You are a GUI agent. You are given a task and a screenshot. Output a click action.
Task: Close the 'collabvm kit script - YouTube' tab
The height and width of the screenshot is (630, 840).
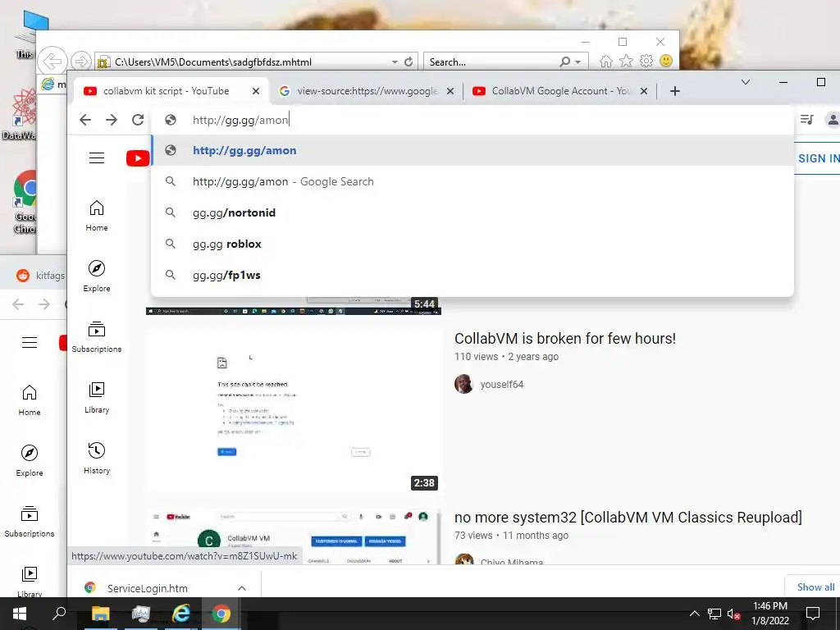256,91
